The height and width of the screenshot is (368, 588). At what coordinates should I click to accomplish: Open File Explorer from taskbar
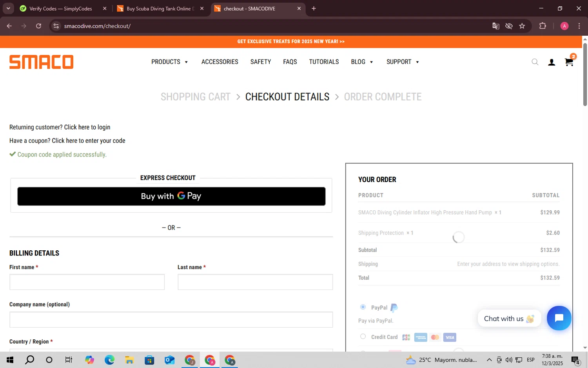pyautogui.click(x=129, y=360)
